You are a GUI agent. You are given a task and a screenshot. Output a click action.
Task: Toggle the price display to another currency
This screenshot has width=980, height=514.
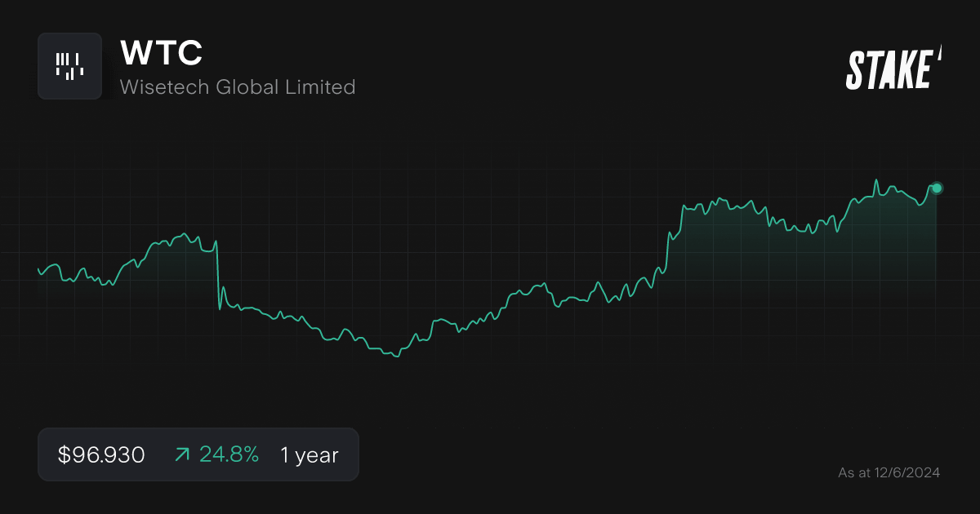pos(100,454)
